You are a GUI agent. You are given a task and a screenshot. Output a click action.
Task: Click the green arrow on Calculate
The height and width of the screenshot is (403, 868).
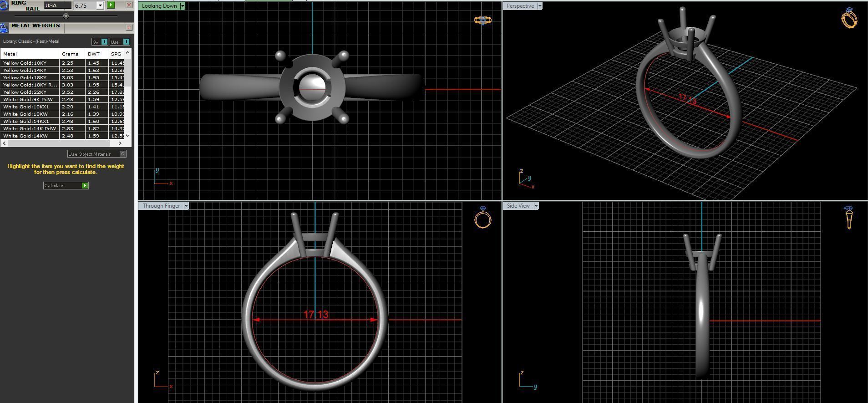(85, 185)
